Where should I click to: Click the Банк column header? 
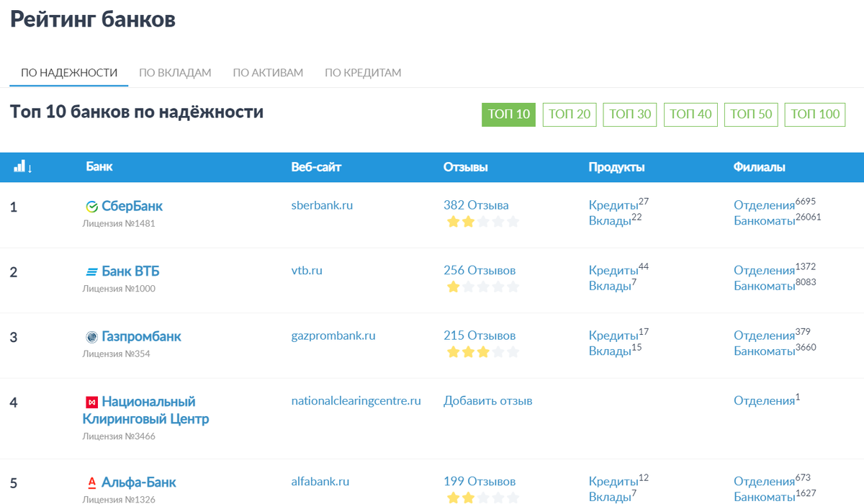pyautogui.click(x=99, y=167)
